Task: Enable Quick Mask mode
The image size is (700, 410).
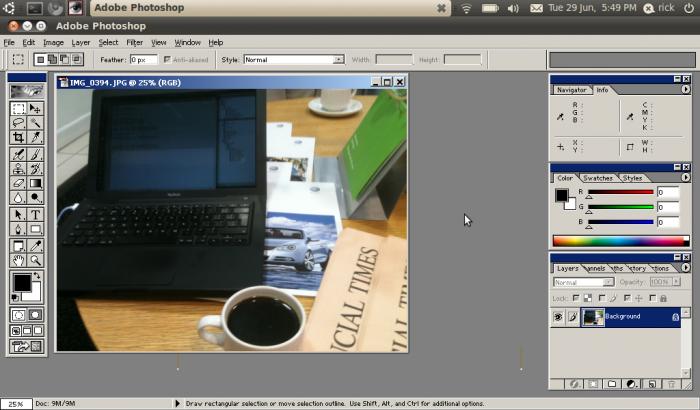Action: pos(35,315)
